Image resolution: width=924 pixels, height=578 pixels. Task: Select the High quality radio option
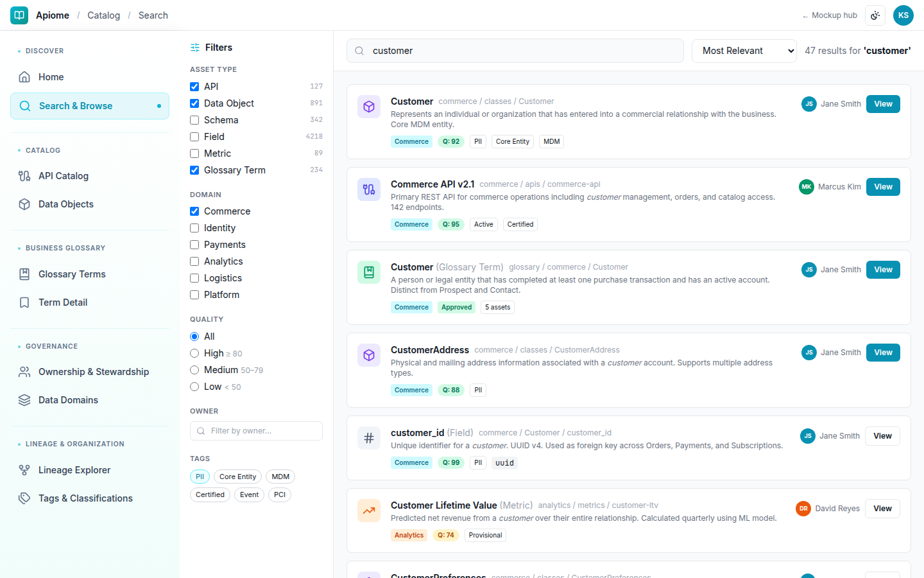click(194, 353)
